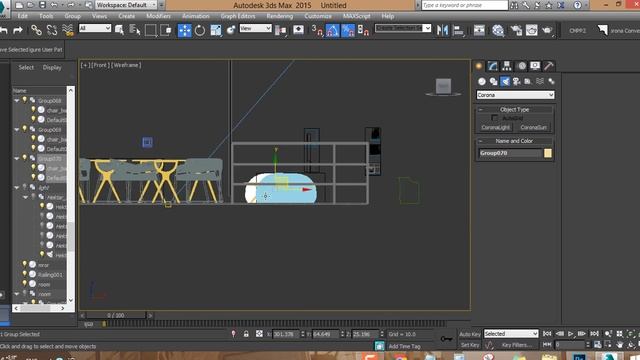Select the Cameras create category
This screenshot has width=640, height=360.
(x=516, y=81)
